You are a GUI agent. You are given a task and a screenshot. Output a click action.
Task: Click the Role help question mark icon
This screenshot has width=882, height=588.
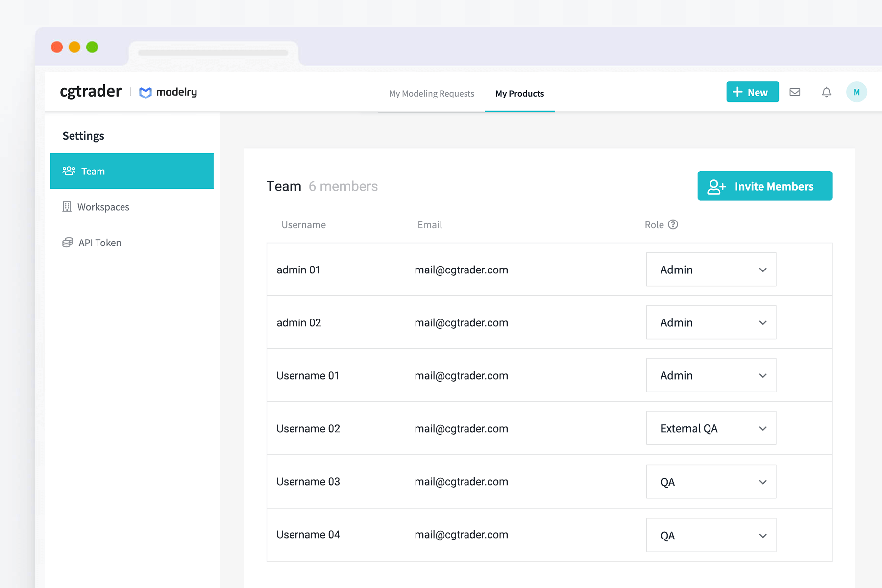(x=673, y=224)
